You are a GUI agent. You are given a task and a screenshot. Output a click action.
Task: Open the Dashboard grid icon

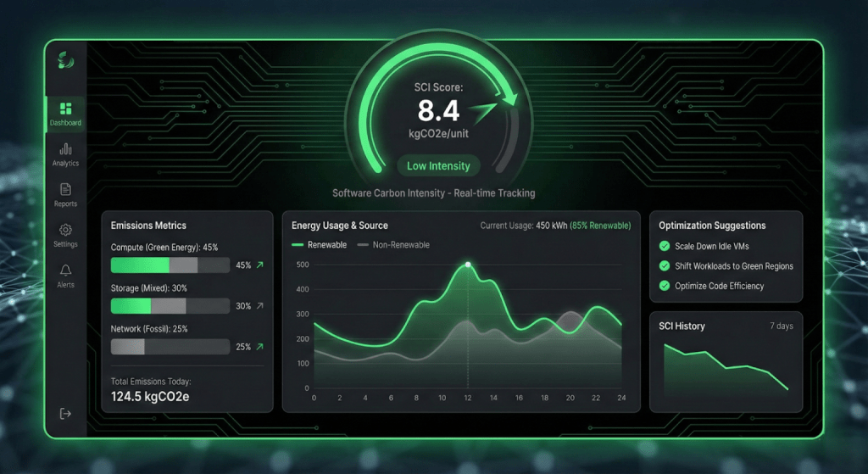click(x=66, y=108)
